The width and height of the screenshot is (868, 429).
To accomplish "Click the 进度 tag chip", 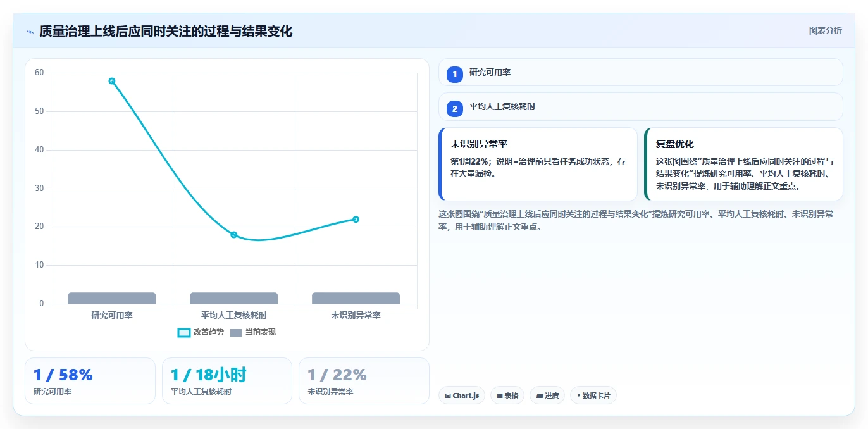I will pos(547,395).
